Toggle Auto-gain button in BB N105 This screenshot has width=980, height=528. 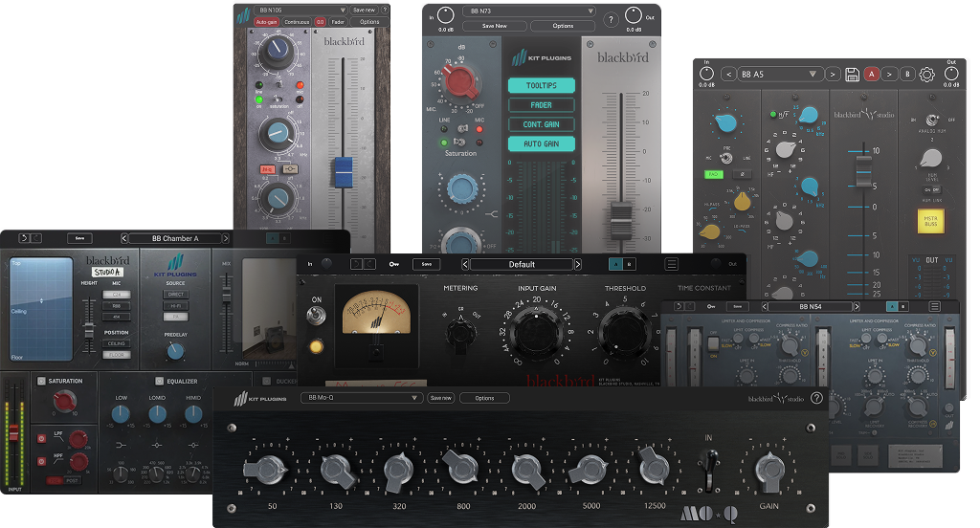click(x=266, y=22)
